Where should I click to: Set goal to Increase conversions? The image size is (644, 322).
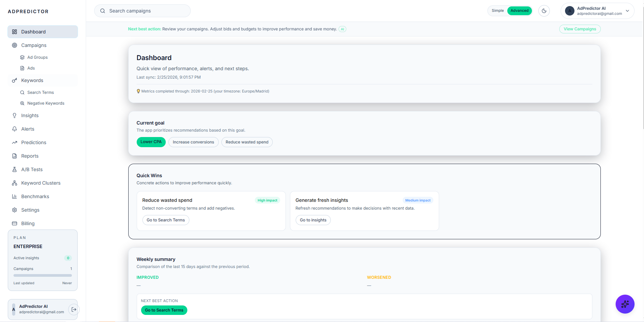coord(193,142)
